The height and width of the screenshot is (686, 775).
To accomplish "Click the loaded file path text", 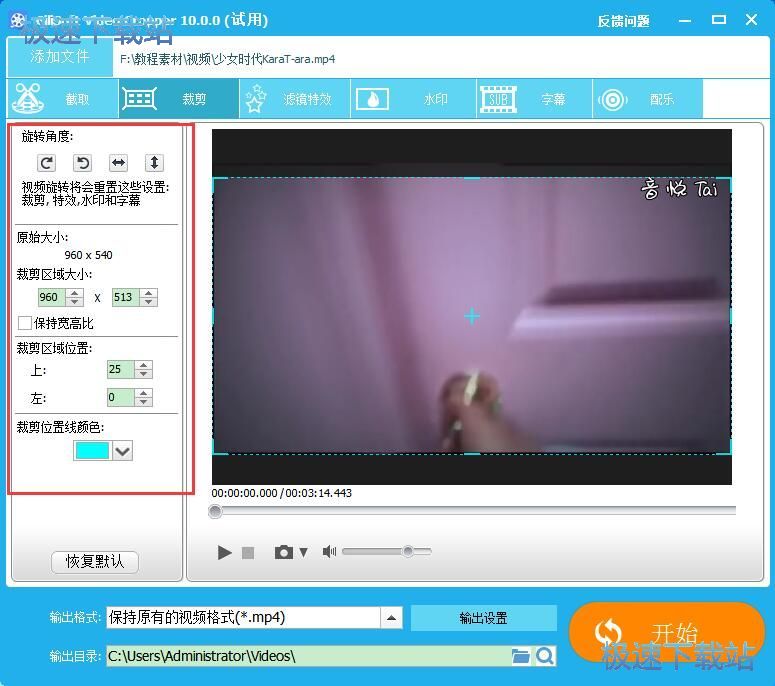I will [227, 59].
